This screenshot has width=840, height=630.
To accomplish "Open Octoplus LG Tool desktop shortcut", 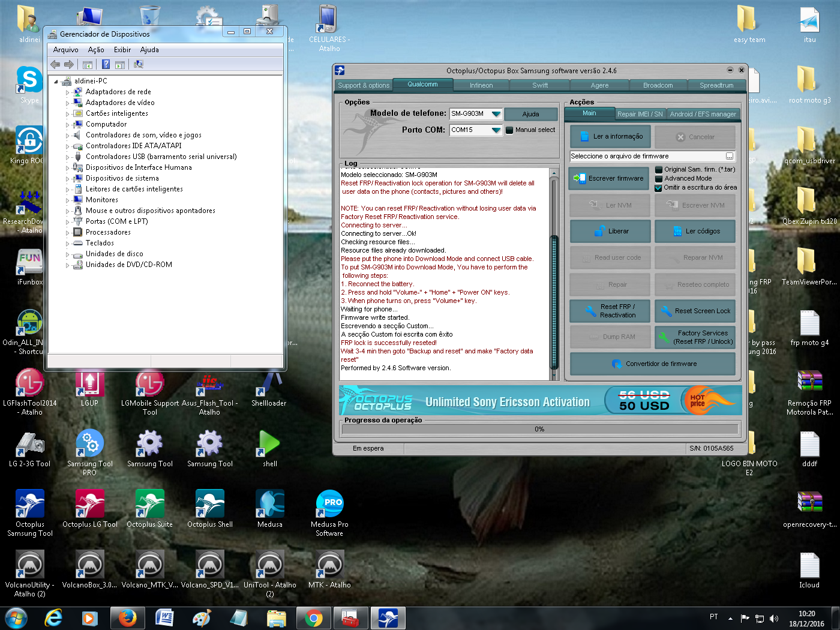I will pos(90,508).
